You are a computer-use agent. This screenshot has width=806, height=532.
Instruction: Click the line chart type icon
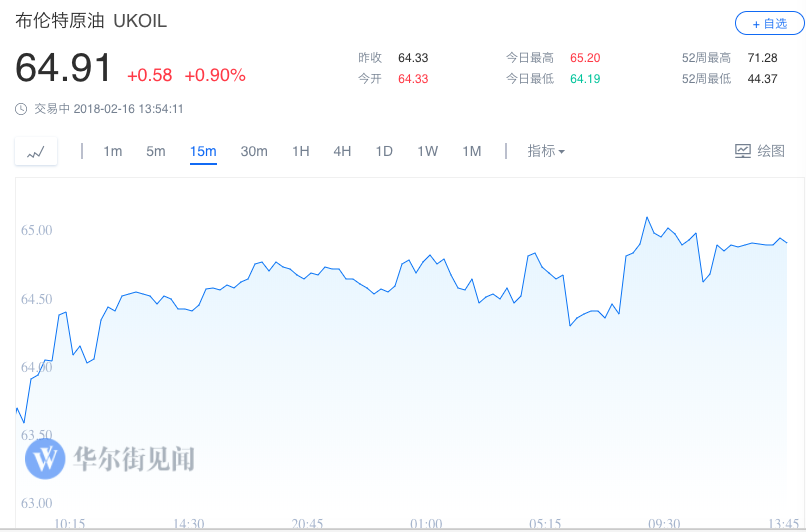(x=36, y=152)
